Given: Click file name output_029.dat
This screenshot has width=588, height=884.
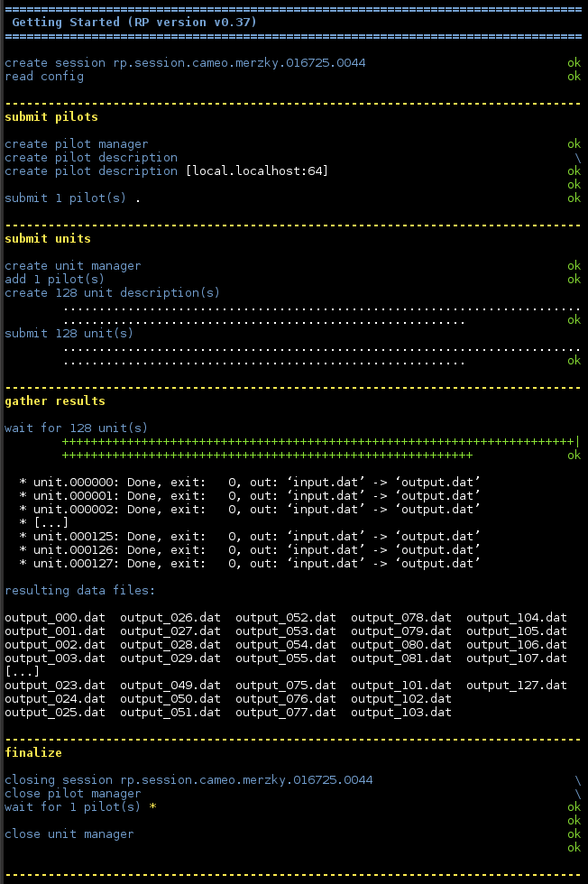Looking at the screenshot, I should (x=170, y=658).
